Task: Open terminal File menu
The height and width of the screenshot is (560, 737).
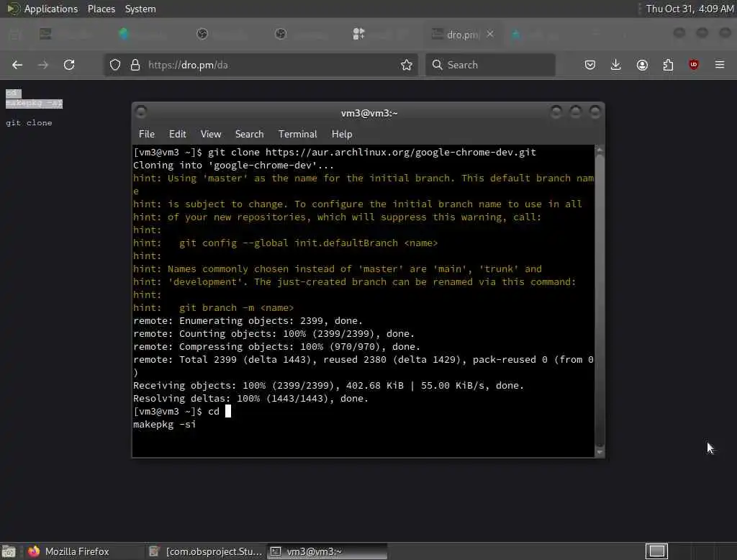Action: [x=147, y=134]
